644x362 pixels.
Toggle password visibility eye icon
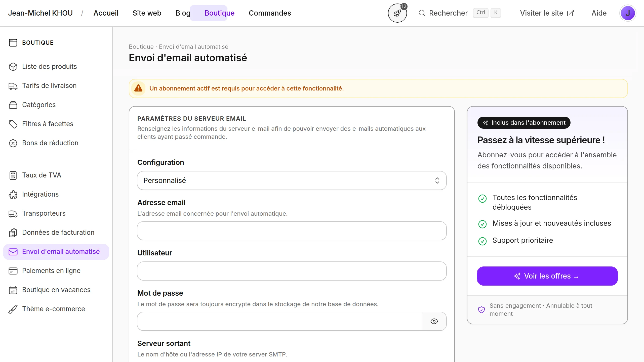pos(434,321)
